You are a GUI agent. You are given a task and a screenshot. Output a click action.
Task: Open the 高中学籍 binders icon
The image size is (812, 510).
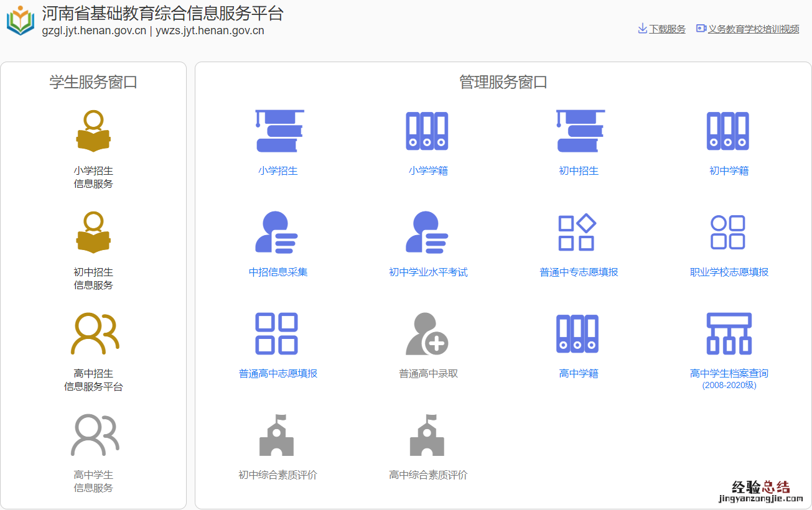point(578,334)
